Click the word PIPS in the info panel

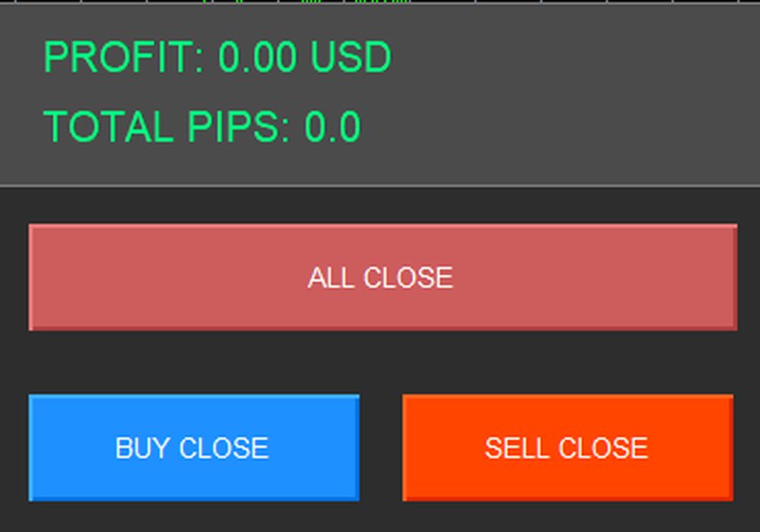(x=239, y=127)
